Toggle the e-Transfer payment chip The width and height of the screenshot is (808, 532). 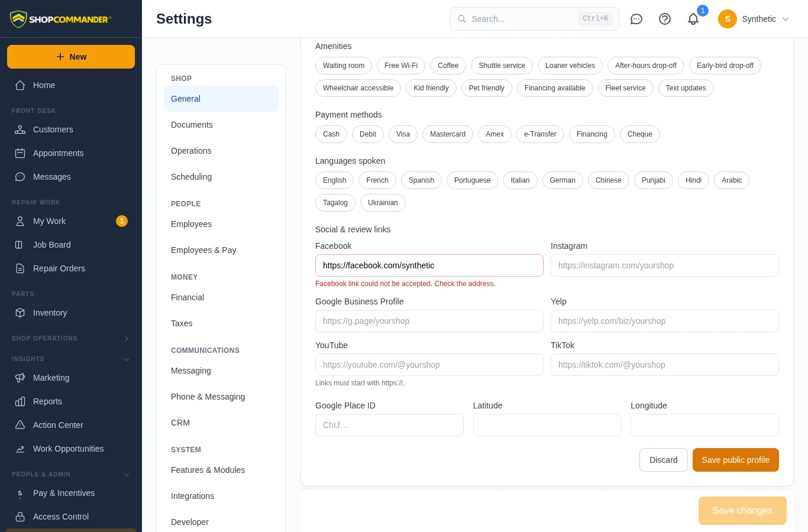pyautogui.click(x=540, y=134)
